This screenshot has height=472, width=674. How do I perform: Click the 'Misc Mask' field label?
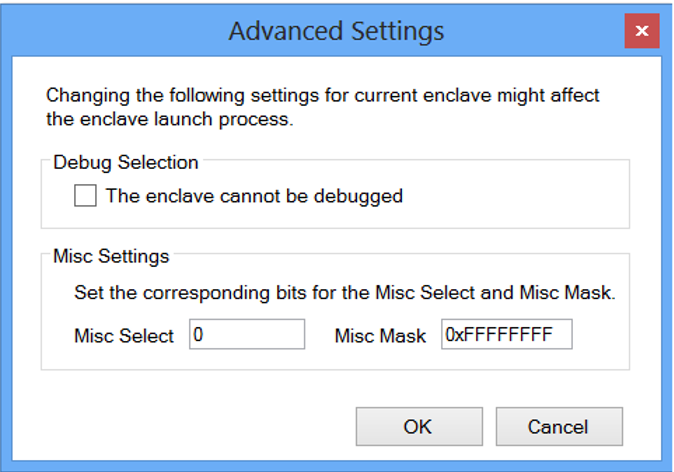pos(381,336)
